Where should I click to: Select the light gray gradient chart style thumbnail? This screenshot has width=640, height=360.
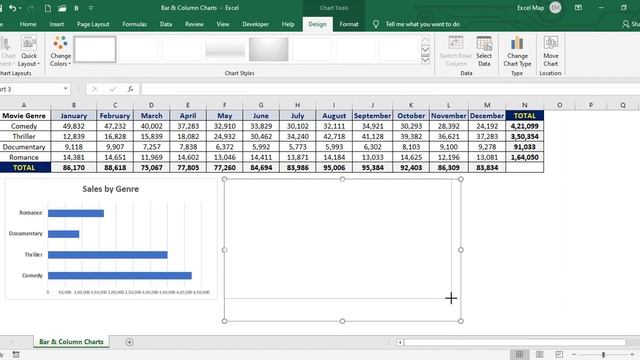[225, 49]
